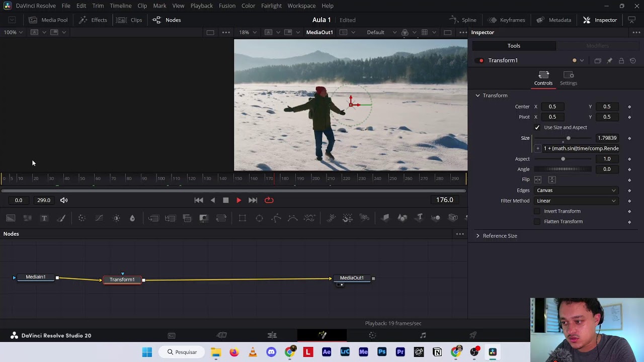
Task: Open Inspector panel three-dot options menu
Action: [636, 32]
